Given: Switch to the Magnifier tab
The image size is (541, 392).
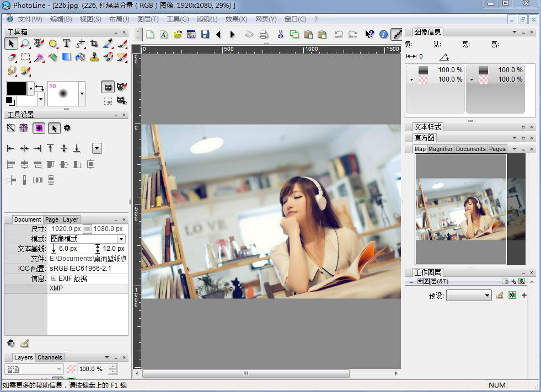Looking at the screenshot, I should pos(441,149).
